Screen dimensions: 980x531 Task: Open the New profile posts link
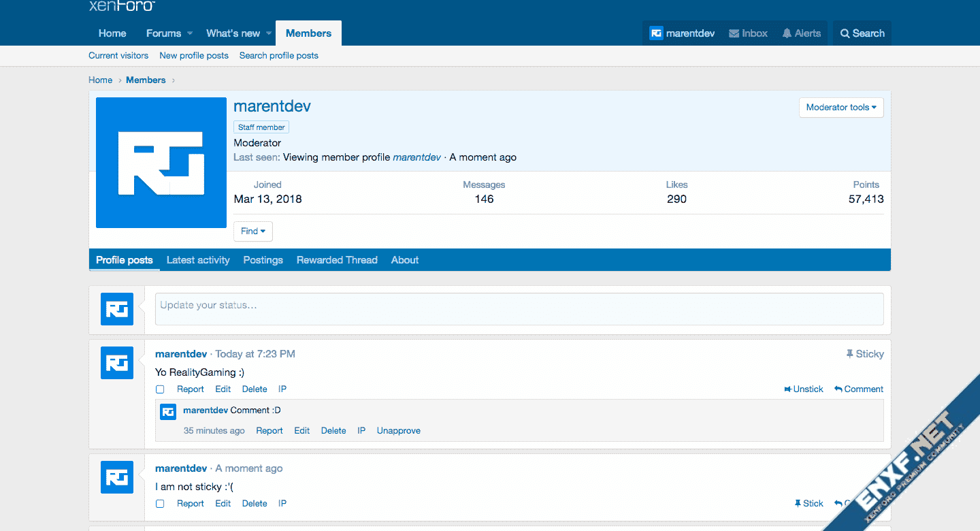(194, 56)
